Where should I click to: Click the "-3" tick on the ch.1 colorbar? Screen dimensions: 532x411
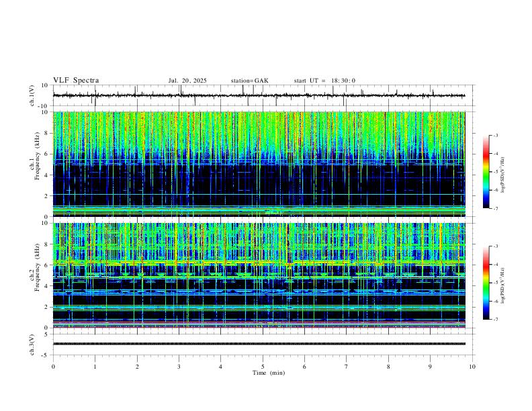pyautogui.click(x=495, y=135)
